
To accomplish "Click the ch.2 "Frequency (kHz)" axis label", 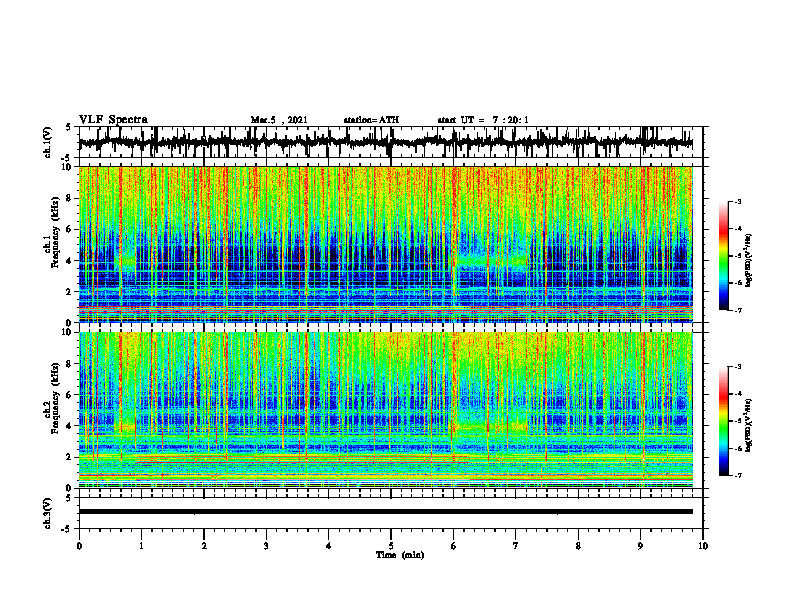I will [x=55, y=397].
